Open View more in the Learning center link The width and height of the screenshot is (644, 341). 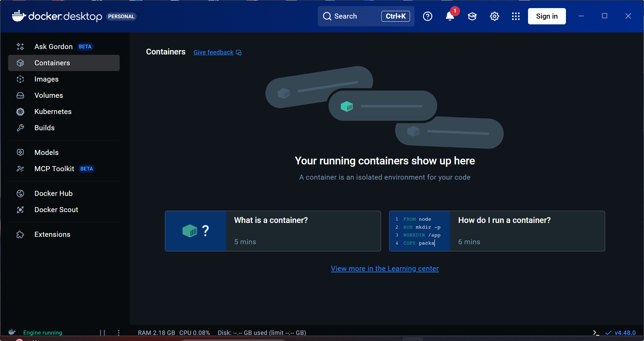(385, 269)
